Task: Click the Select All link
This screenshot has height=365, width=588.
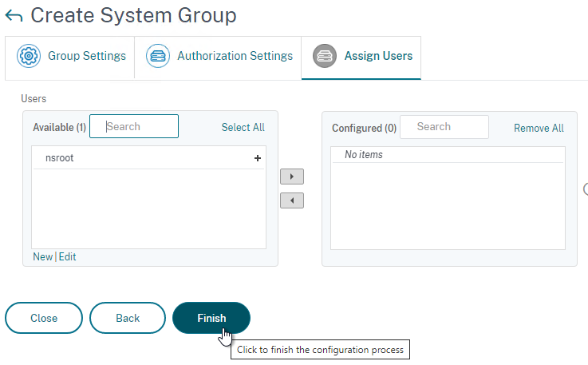Action: [243, 127]
